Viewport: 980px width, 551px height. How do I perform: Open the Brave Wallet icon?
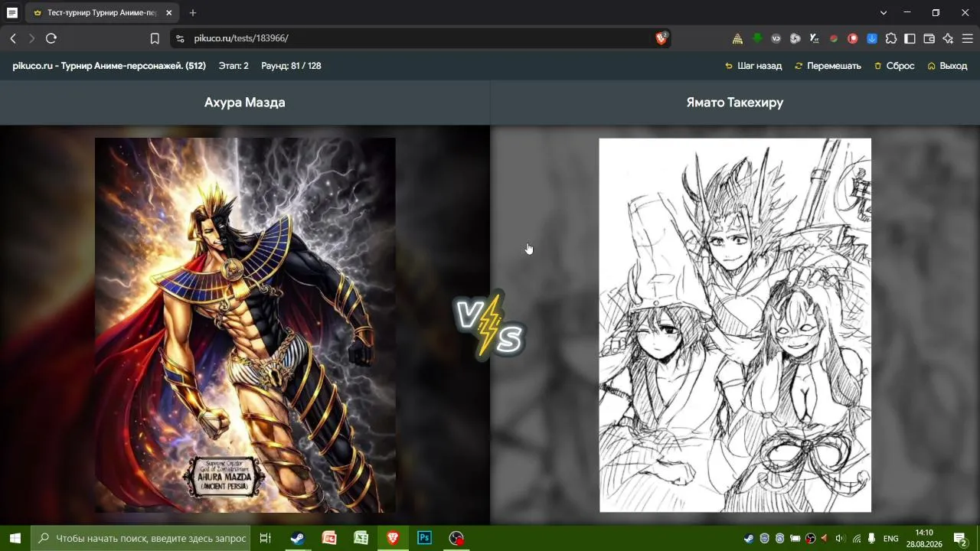(x=929, y=38)
